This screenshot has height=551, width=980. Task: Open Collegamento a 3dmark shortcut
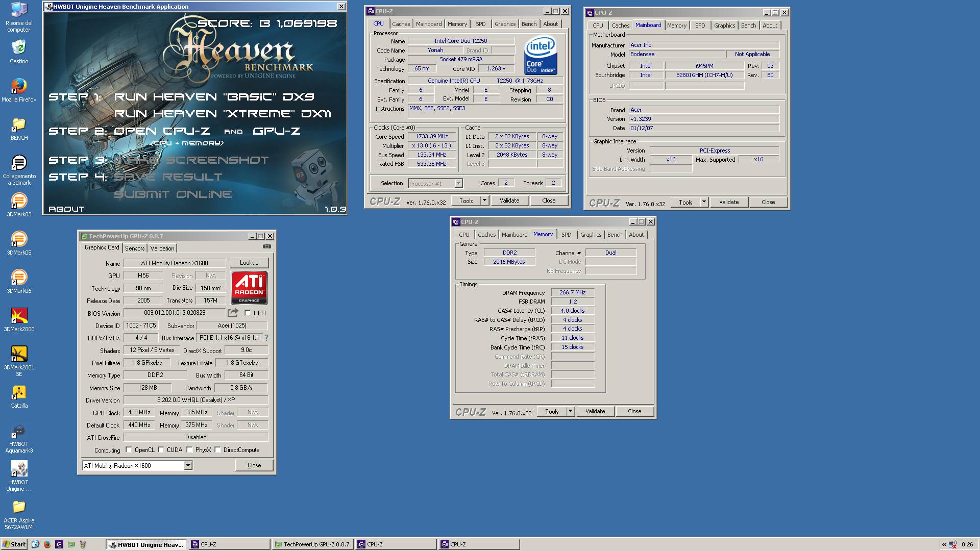tap(19, 170)
